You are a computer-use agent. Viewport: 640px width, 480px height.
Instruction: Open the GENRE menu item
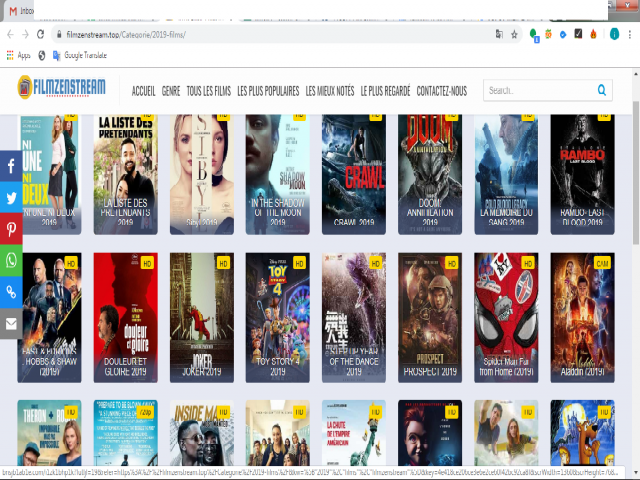pos(171,91)
